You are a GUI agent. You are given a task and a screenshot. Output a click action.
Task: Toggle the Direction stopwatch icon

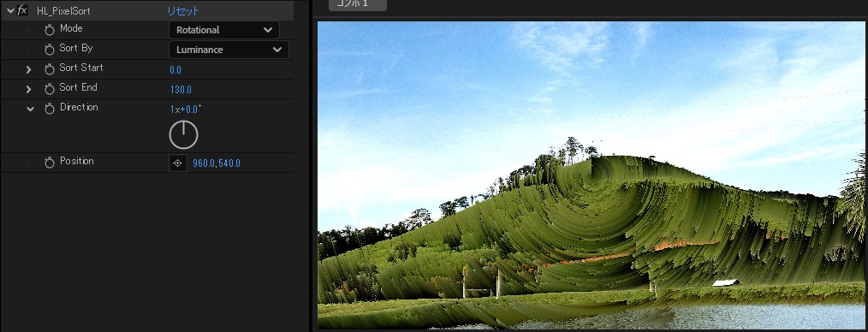point(50,109)
